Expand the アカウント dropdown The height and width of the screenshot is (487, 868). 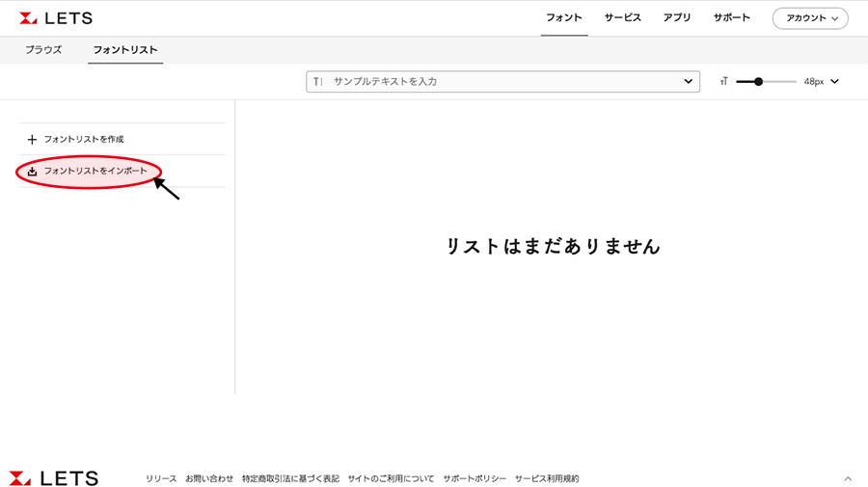810,18
